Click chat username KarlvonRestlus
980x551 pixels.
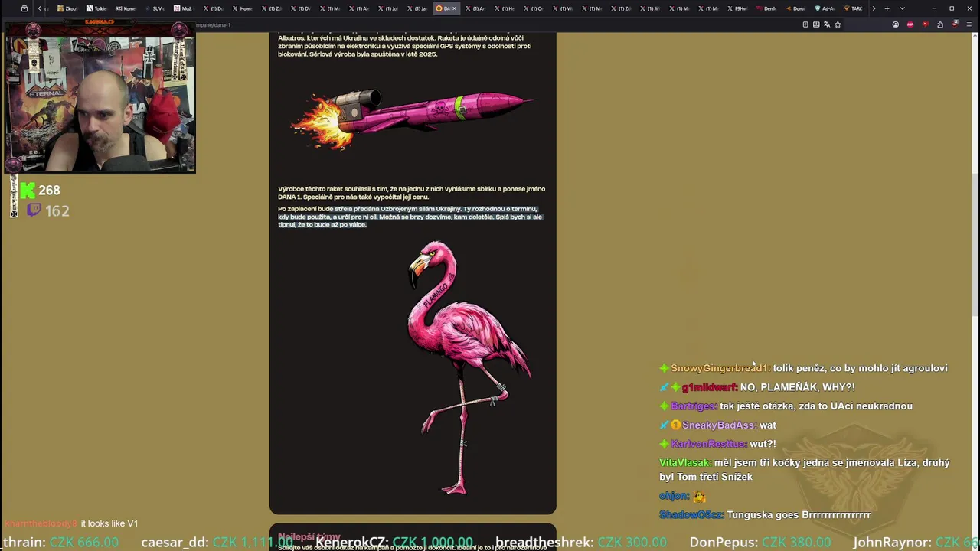[708, 444]
